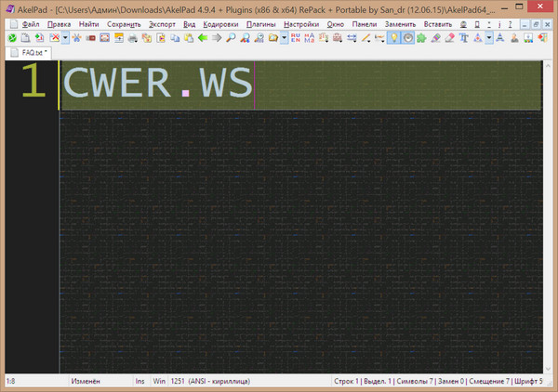The width and height of the screenshot is (558, 392).
Task: Open the Файл menu
Action: (29, 23)
